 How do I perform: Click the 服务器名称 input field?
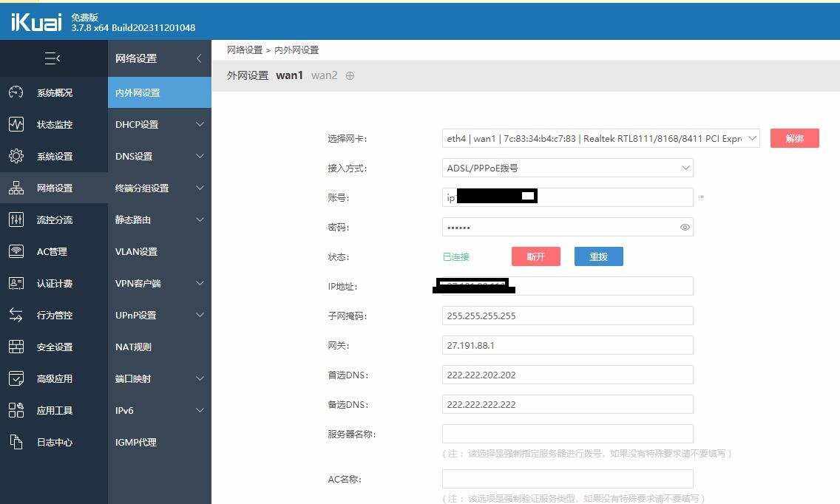click(x=567, y=433)
